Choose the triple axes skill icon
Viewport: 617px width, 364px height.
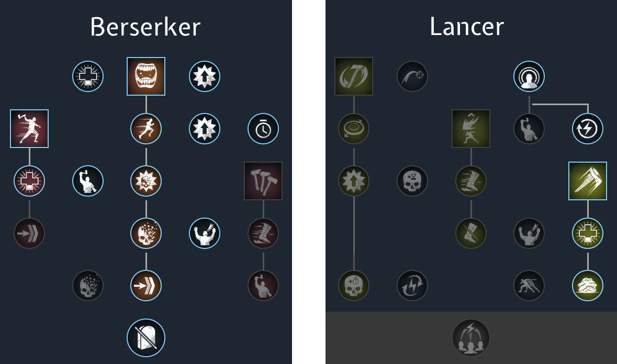pyautogui.click(x=263, y=181)
